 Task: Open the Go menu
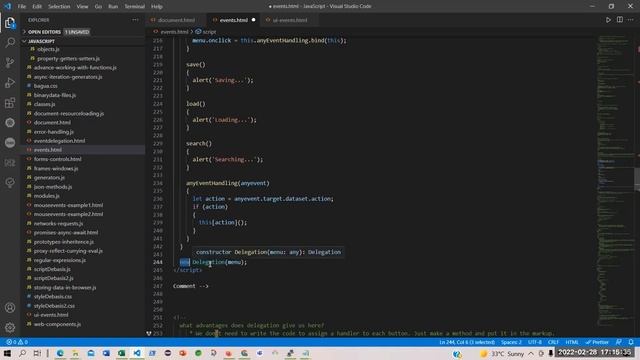coord(98,7)
